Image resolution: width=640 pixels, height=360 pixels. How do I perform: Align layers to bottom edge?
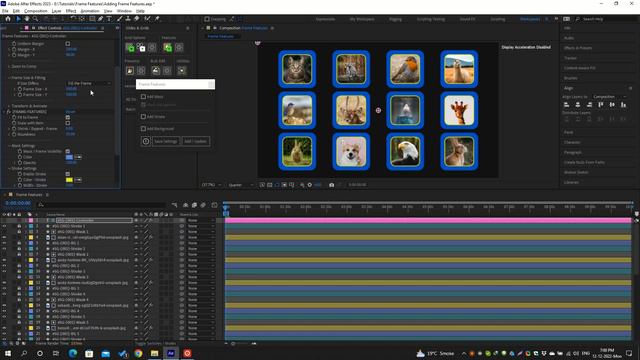coord(623,105)
